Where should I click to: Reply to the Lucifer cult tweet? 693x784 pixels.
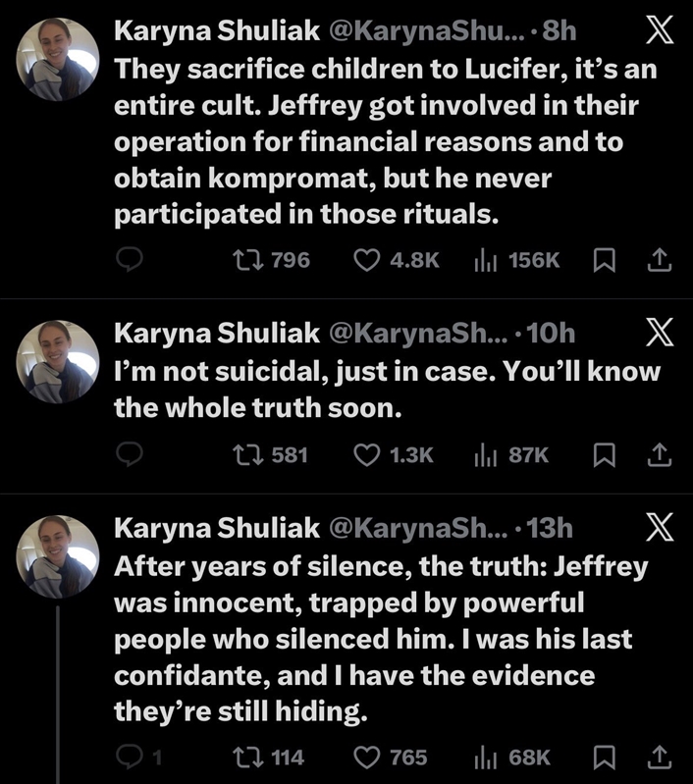coord(132,259)
